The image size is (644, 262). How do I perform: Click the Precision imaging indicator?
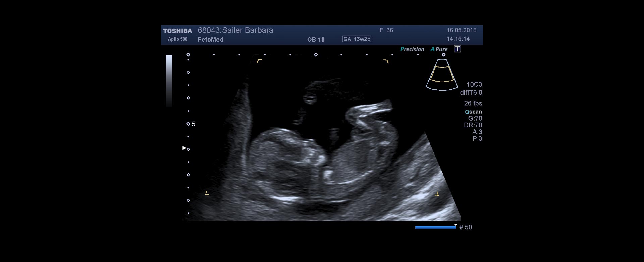412,49
